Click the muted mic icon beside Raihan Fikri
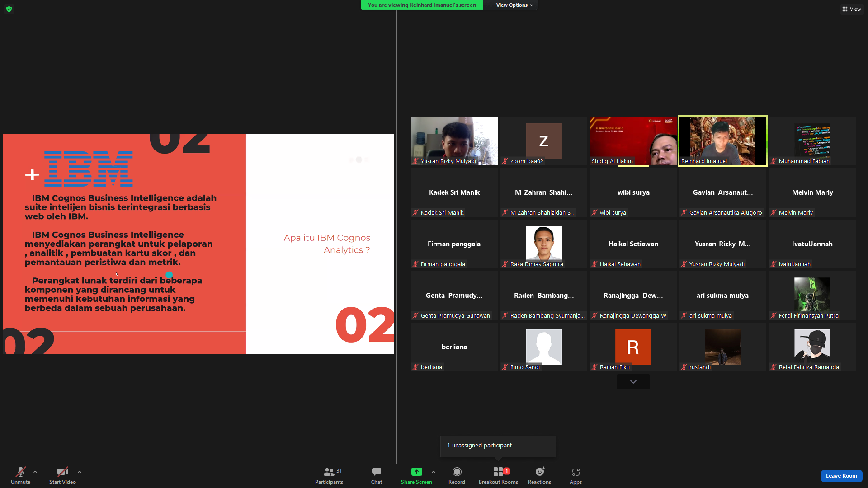868x488 pixels. click(x=594, y=367)
